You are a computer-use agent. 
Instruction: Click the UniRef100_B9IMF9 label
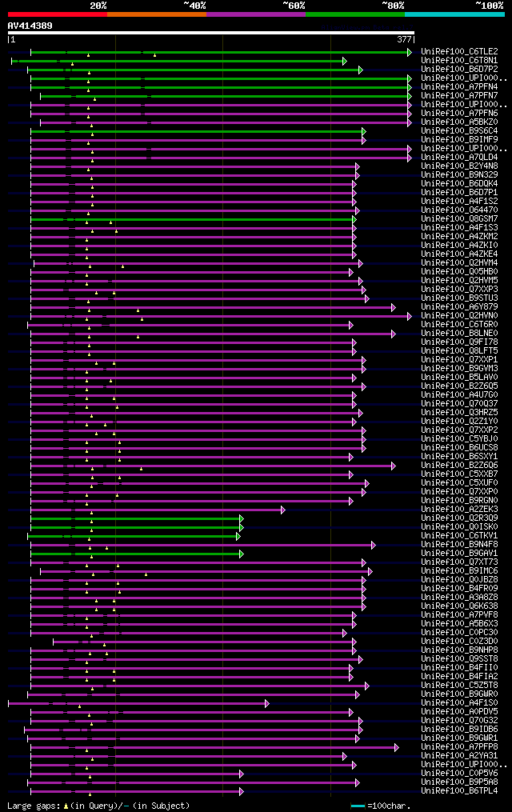(459, 140)
